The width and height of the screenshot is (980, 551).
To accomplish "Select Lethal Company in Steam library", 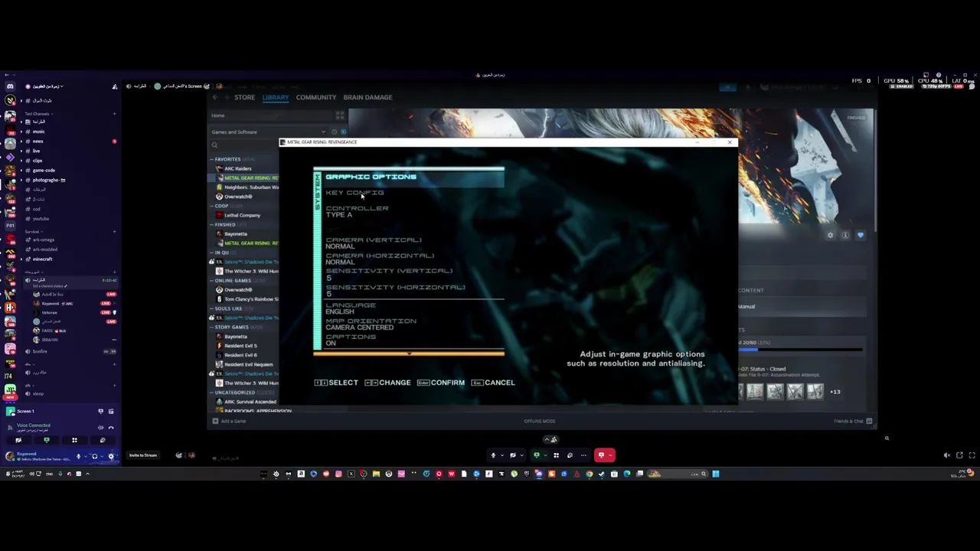I will 243,215.
